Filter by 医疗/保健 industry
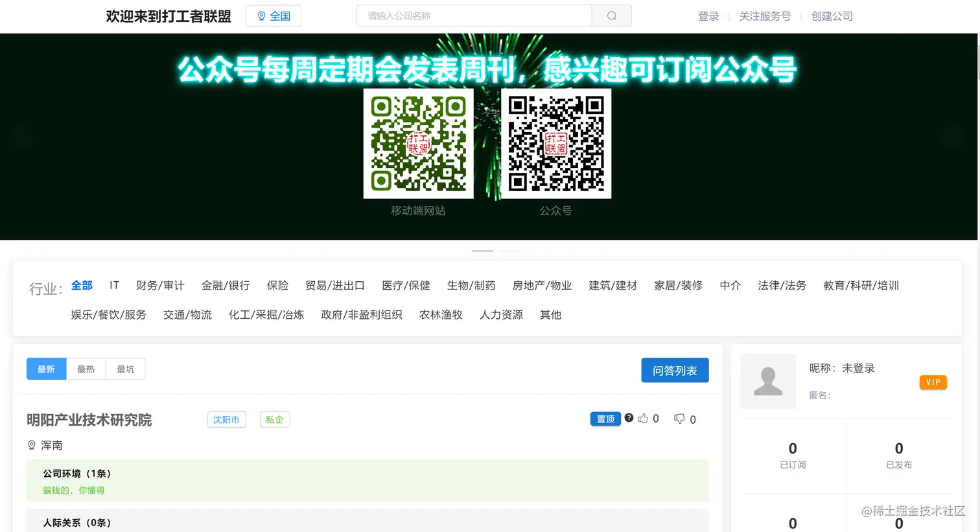This screenshot has width=980, height=532. (x=406, y=285)
